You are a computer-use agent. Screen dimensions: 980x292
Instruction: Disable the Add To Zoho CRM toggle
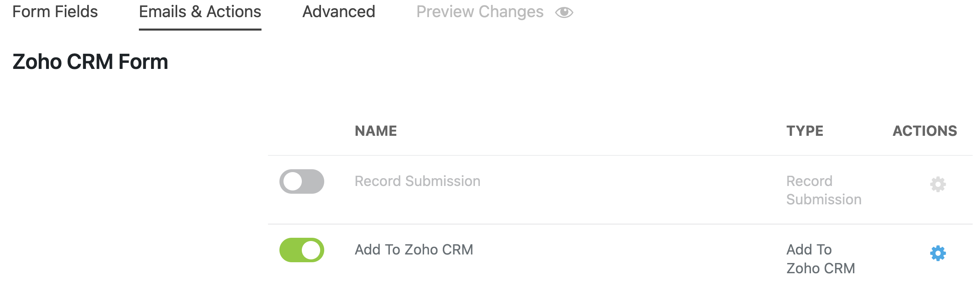point(301,250)
